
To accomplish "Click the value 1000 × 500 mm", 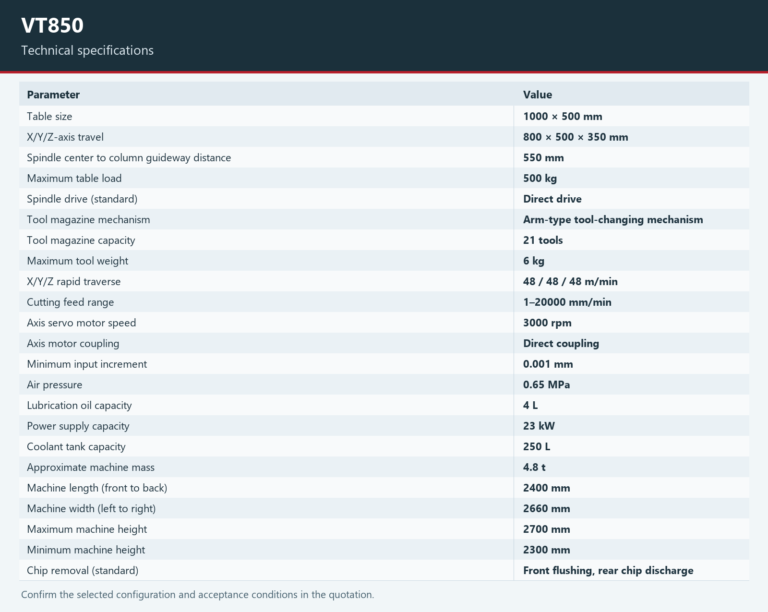I will pyautogui.click(x=563, y=117).
